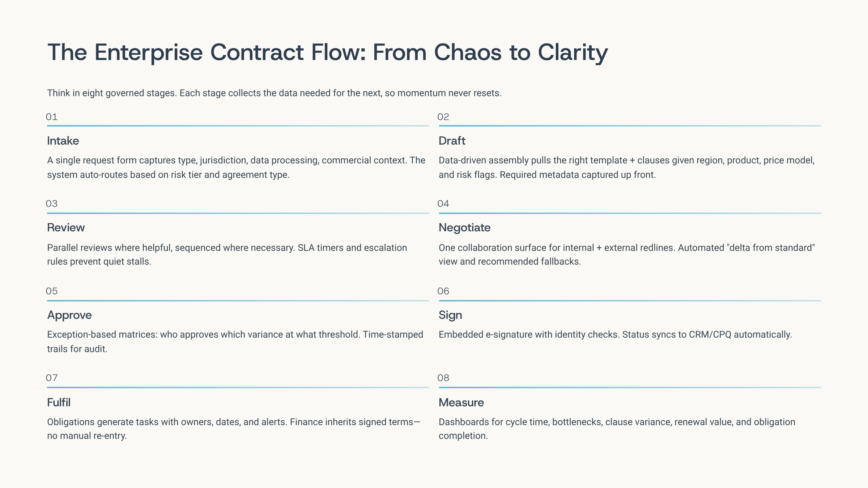Screen dimensions: 868x488
Task: Click the Approve stage heading
Action: coord(69,315)
